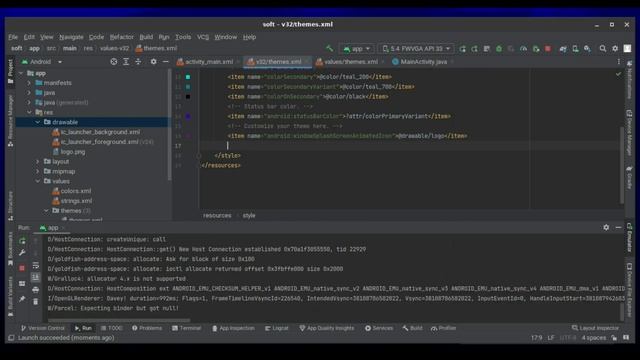Image resolution: width=640 pixels, height=360 pixels.
Task: Click Expand All icon in Project panel
Action: click(126, 62)
